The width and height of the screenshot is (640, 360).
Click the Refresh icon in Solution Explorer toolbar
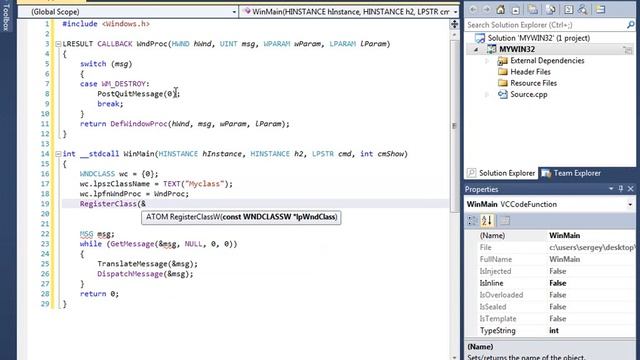point(551,9)
